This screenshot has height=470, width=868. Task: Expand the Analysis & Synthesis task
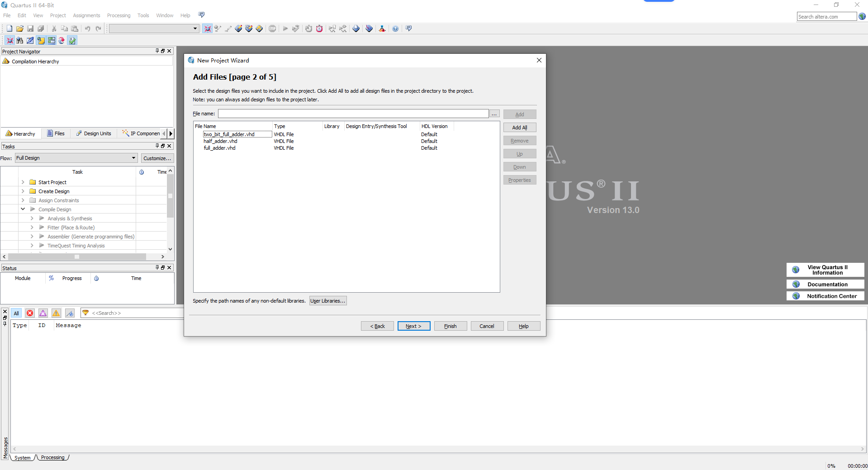[x=32, y=218]
